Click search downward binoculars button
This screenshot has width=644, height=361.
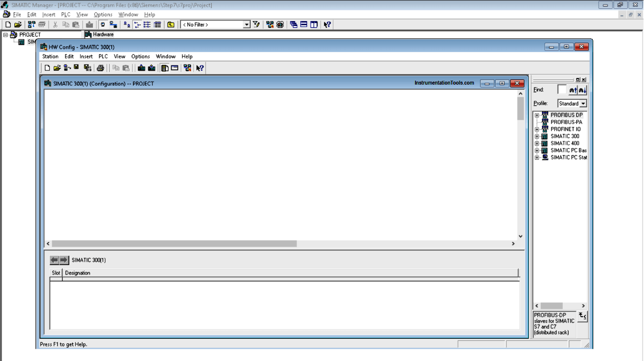tap(582, 90)
